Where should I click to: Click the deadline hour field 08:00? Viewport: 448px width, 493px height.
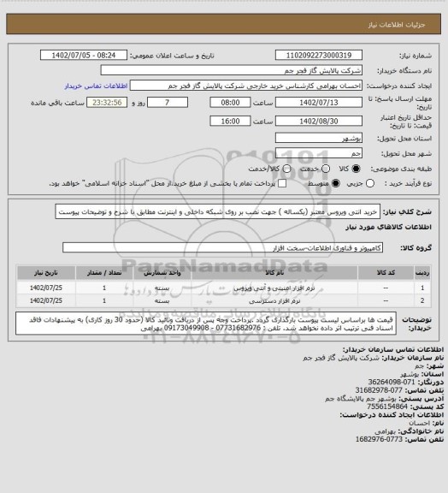[x=230, y=103]
